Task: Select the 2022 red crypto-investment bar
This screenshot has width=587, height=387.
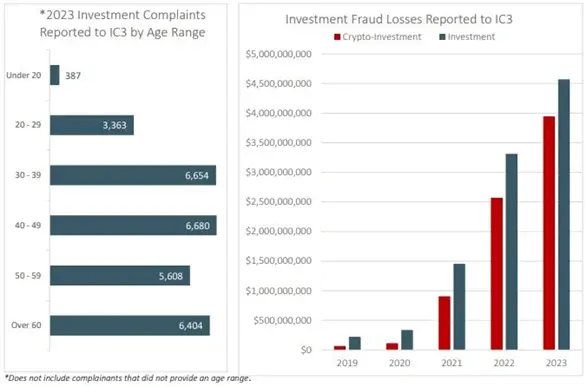Action: tap(497, 274)
